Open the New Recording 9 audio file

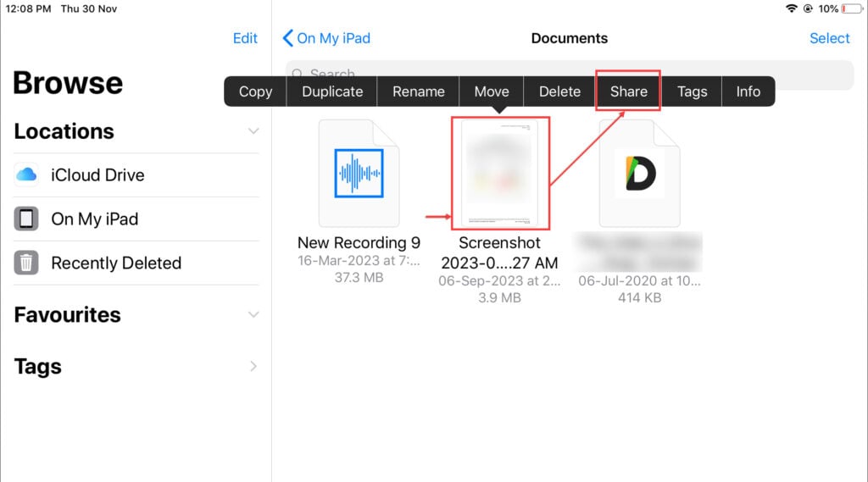(x=359, y=173)
